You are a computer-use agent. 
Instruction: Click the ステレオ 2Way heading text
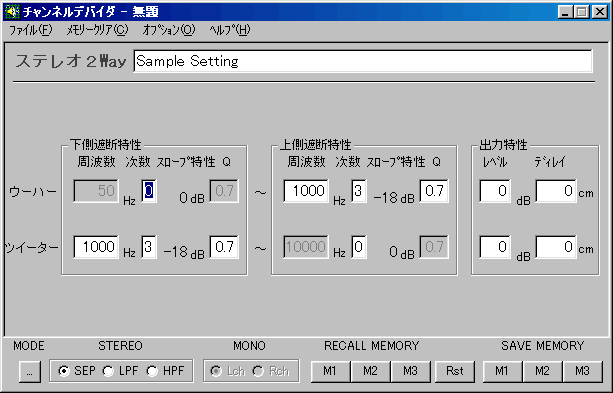(71, 61)
